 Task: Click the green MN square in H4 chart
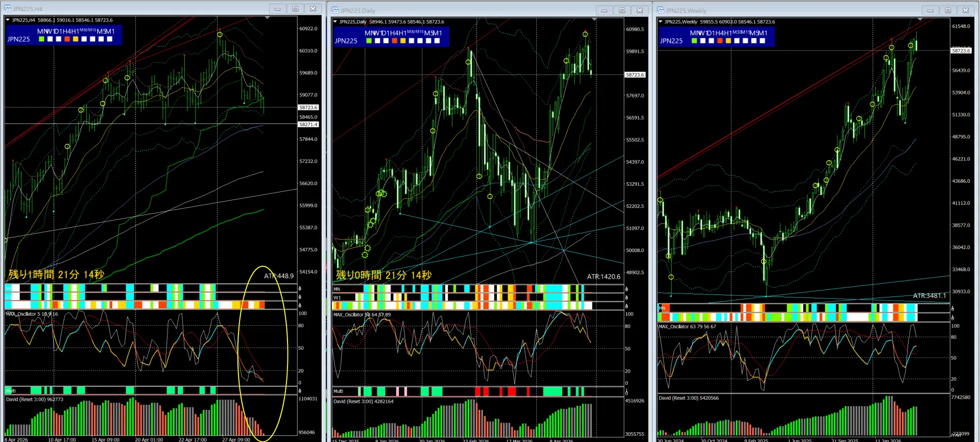(41, 39)
